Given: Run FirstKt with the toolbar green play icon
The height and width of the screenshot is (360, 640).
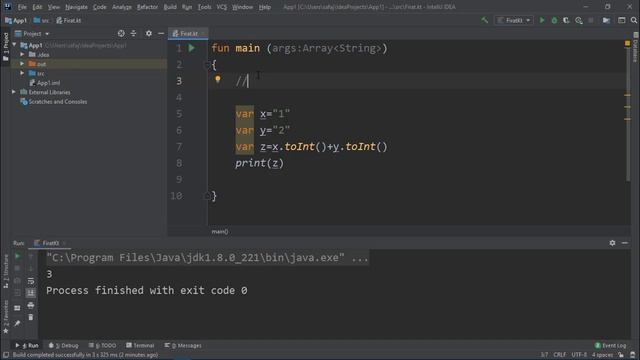Looking at the screenshot, I should point(542,20).
